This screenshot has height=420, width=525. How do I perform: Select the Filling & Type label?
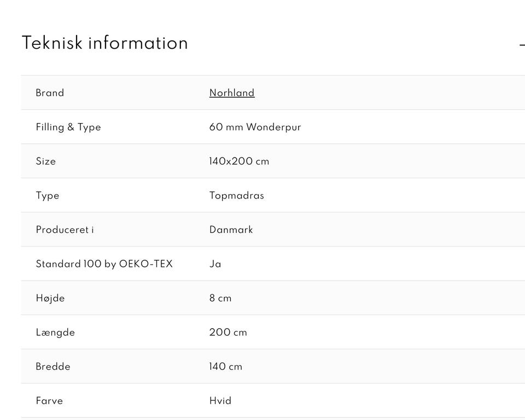[68, 127]
